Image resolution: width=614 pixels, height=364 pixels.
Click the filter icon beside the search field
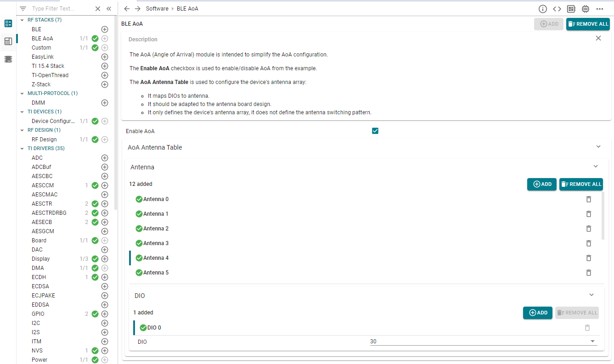click(23, 8)
